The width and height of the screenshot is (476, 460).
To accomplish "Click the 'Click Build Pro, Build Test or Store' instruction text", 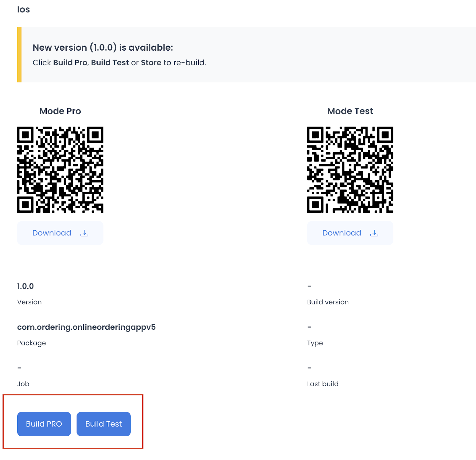I will pyautogui.click(x=119, y=62).
